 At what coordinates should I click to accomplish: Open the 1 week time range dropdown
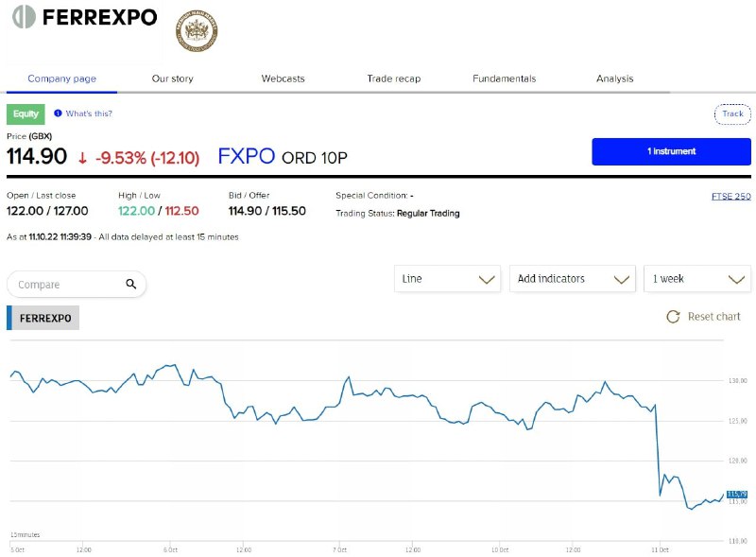coord(697,278)
